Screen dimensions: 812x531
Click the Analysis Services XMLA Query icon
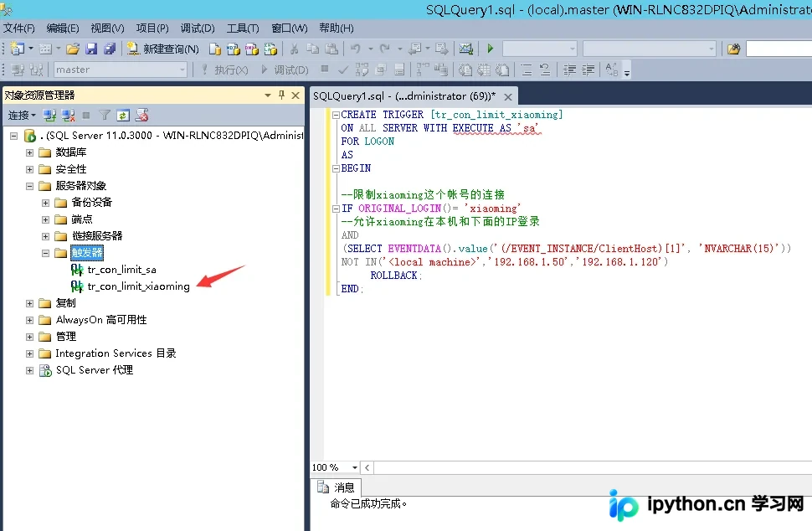(x=270, y=49)
